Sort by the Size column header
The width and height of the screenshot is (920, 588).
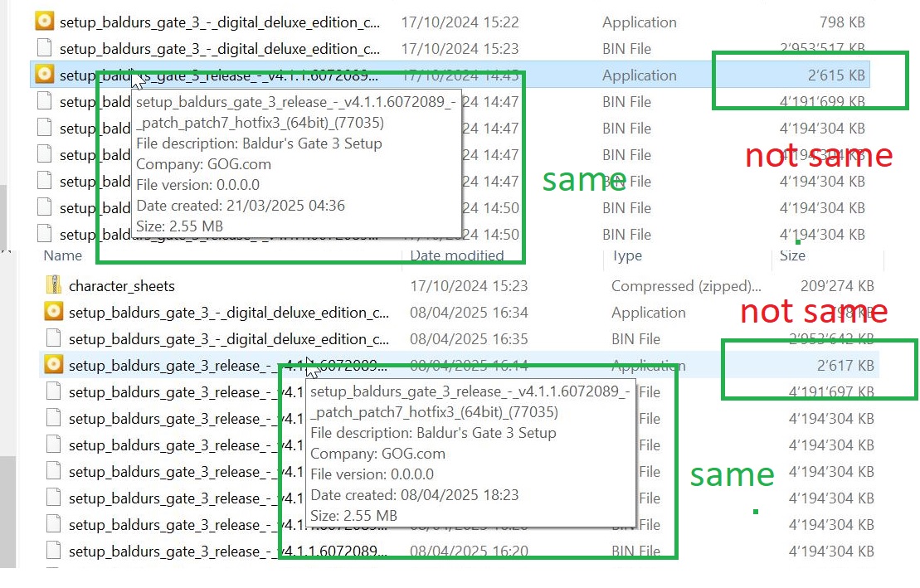pyautogui.click(x=792, y=255)
